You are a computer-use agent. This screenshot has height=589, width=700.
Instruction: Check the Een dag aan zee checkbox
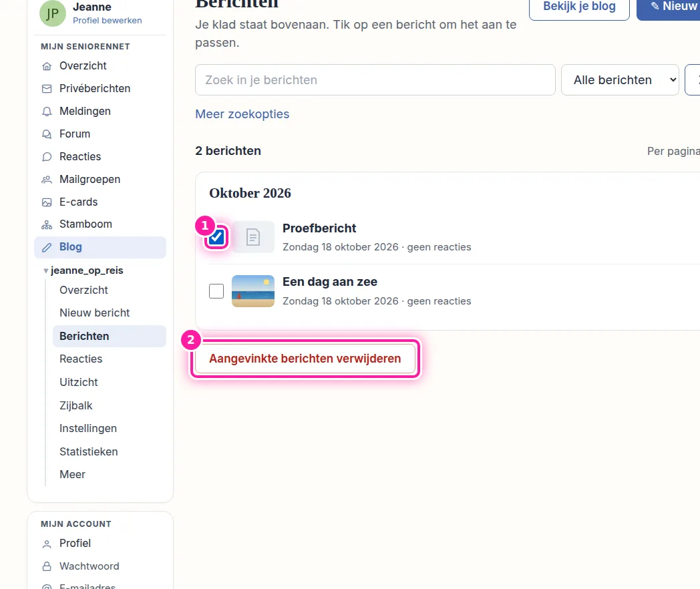(x=216, y=291)
